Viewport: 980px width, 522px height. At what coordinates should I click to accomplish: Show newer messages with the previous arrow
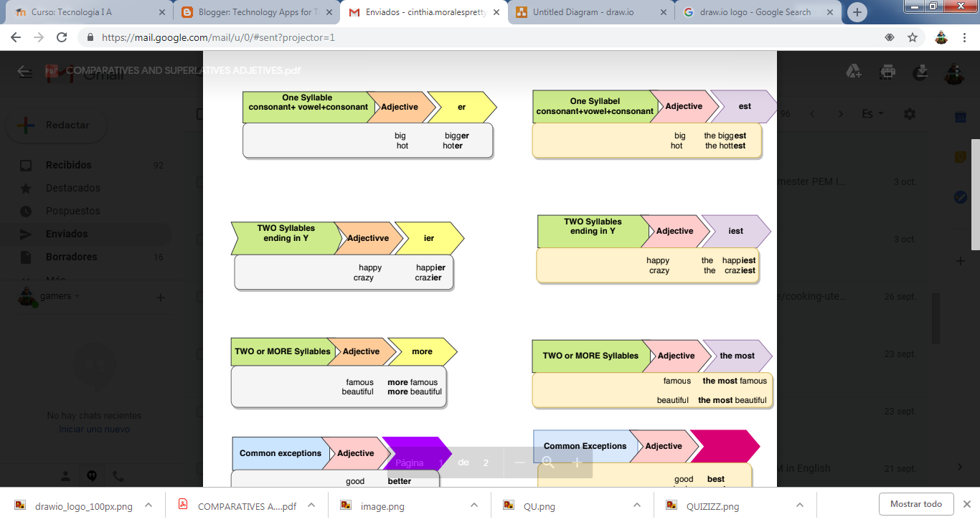[x=812, y=114]
